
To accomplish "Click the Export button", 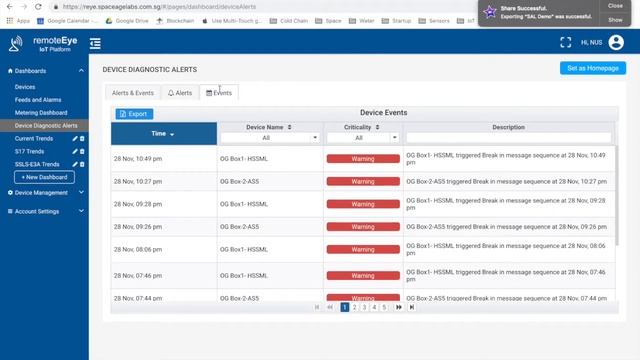I will click(x=134, y=114).
